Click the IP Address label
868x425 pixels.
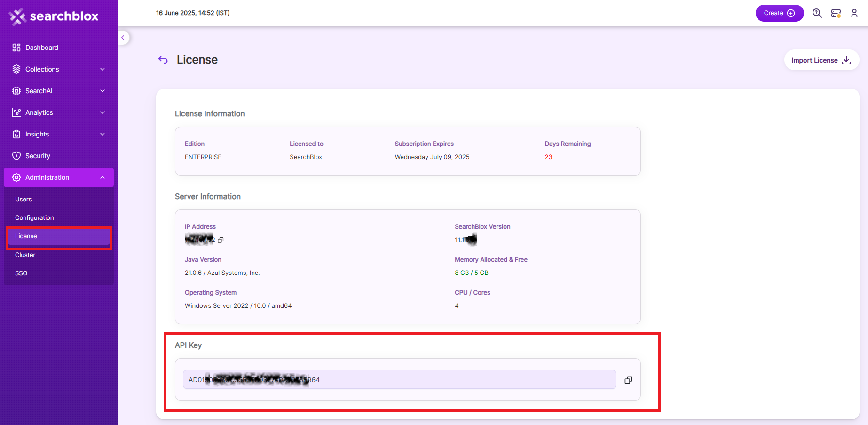[200, 227]
